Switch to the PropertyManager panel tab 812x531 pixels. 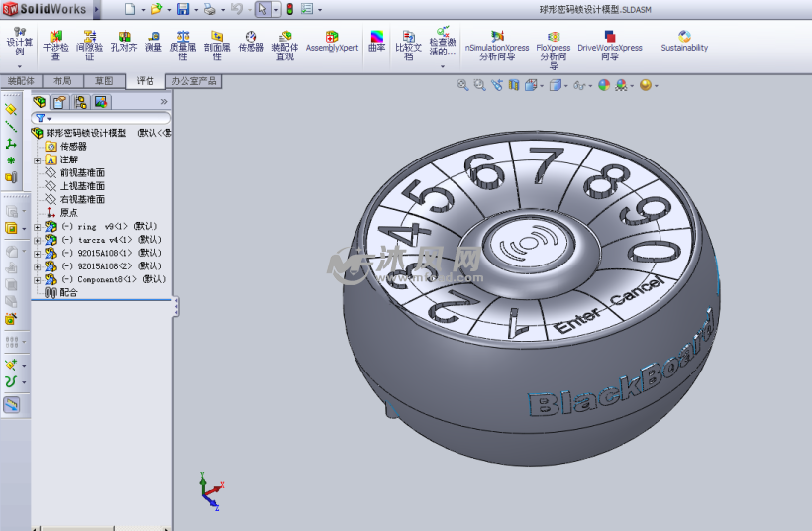[x=59, y=102]
